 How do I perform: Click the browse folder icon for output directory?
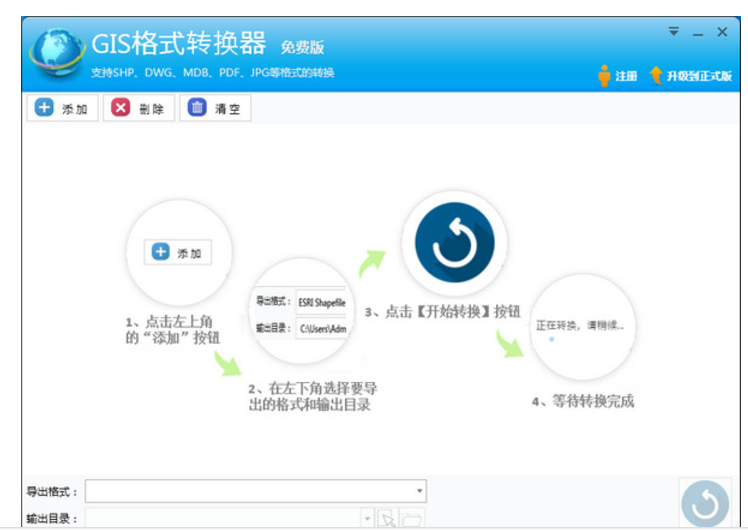coord(411,518)
